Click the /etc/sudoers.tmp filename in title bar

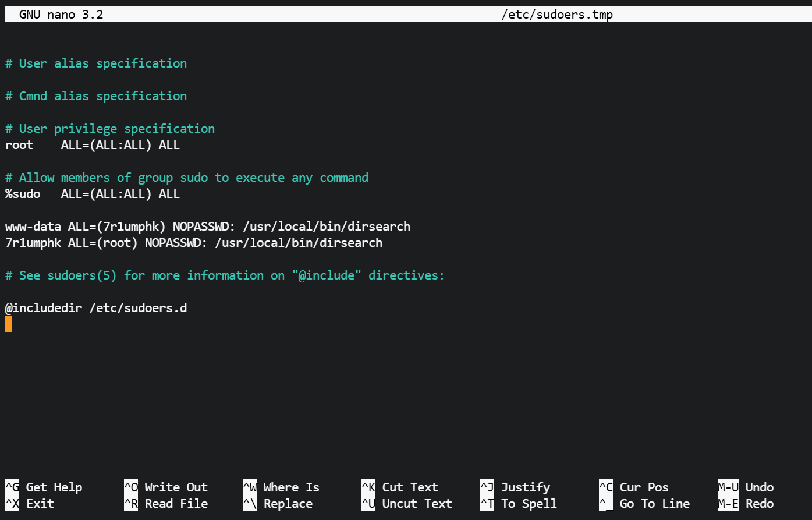tap(557, 15)
